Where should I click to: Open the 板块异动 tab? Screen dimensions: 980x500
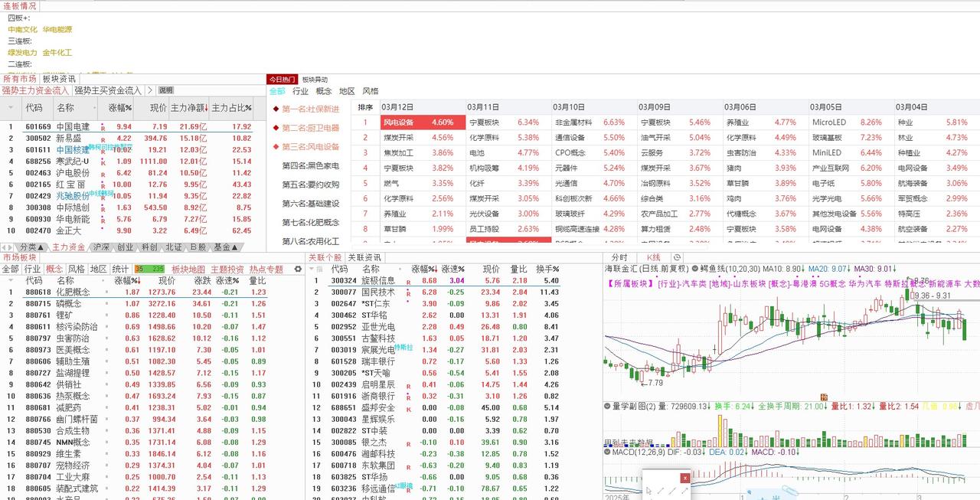coord(315,79)
